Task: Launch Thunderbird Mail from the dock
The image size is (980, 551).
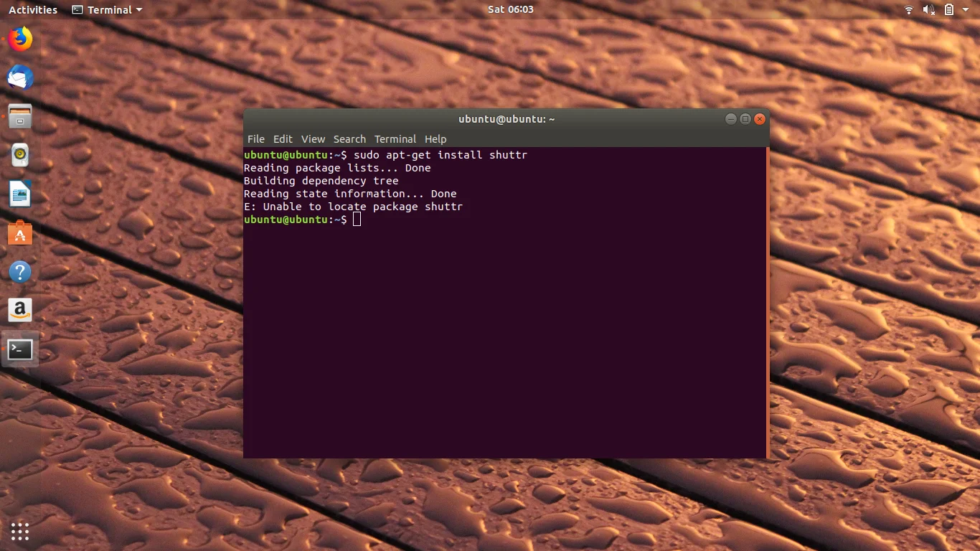Action: tap(20, 77)
